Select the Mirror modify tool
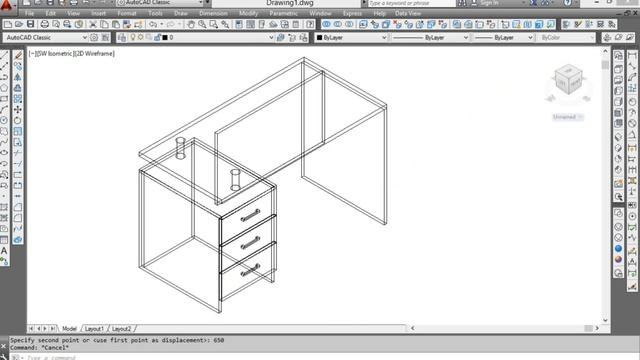The image size is (640, 360). (x=18, y=77)
